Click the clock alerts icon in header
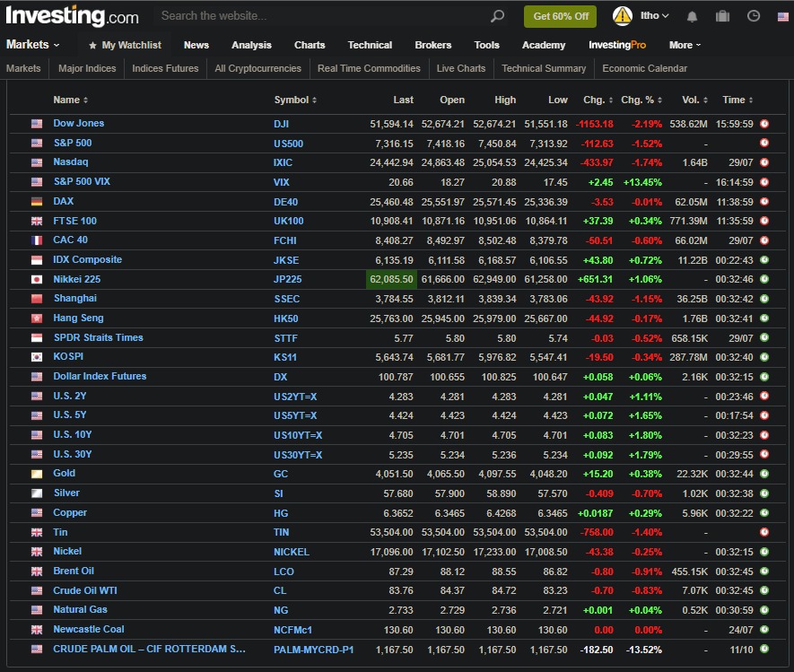This screenshot has width=794, height=672. [754, 16]
